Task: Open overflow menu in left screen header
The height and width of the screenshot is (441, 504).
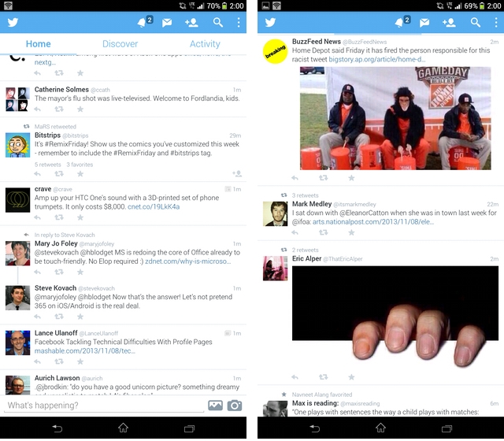Action: click(239, 23)
